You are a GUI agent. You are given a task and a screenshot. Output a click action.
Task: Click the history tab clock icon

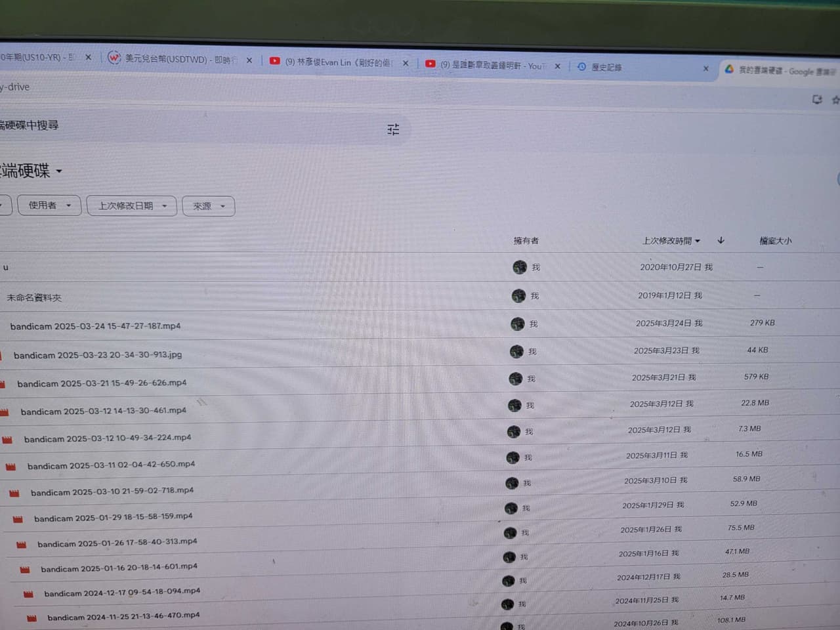[x=581, y=66]
